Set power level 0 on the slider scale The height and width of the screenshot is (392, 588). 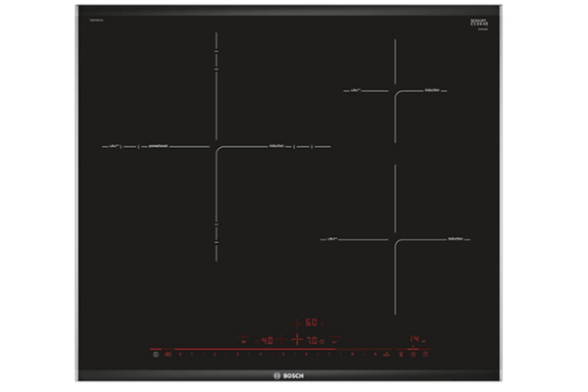coord(180,354)
